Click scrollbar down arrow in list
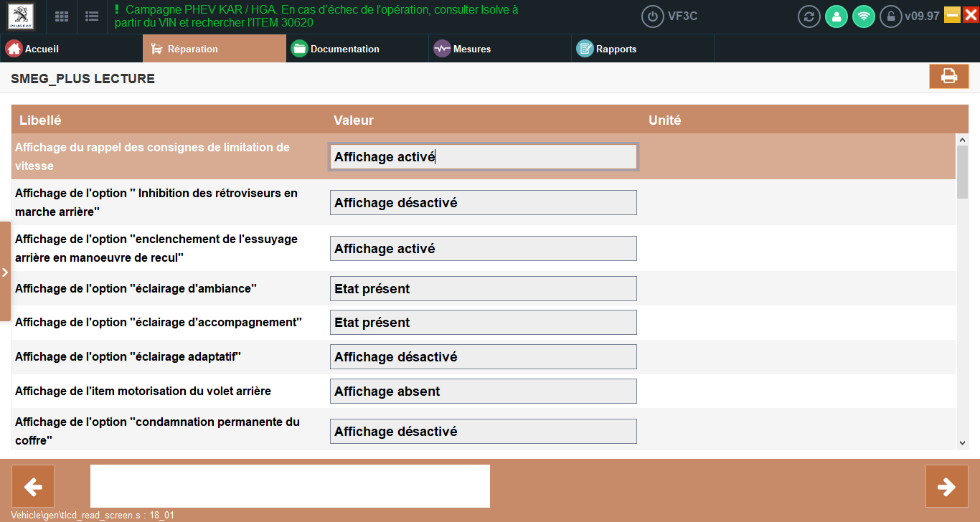 click(x=963, y=443)
